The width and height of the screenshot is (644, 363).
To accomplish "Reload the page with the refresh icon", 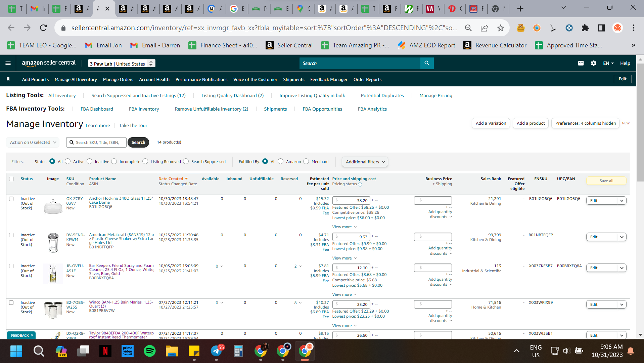I will click(43, 28).
